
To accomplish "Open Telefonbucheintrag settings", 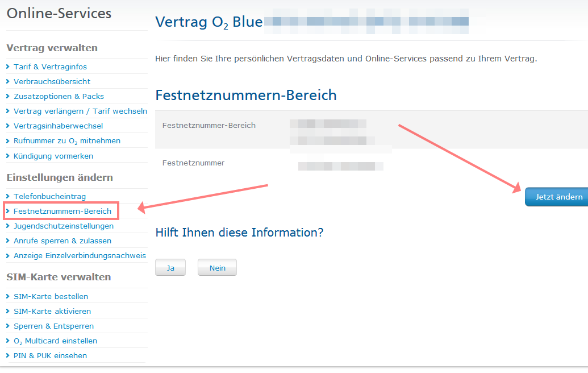I will click(x=50, y=196).
